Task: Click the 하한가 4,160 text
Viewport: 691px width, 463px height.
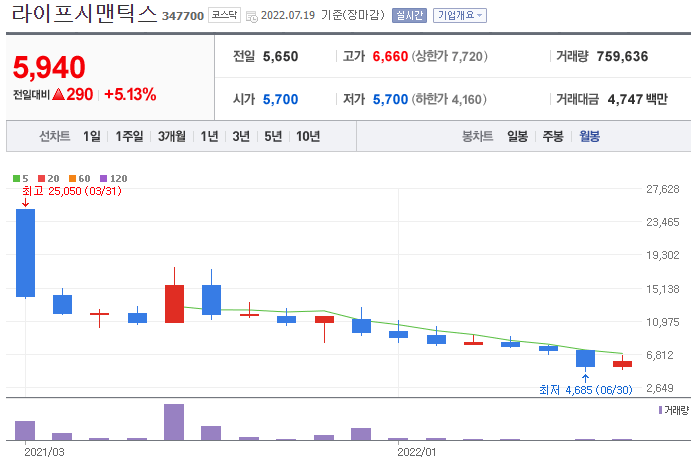Action: [449, 100]
